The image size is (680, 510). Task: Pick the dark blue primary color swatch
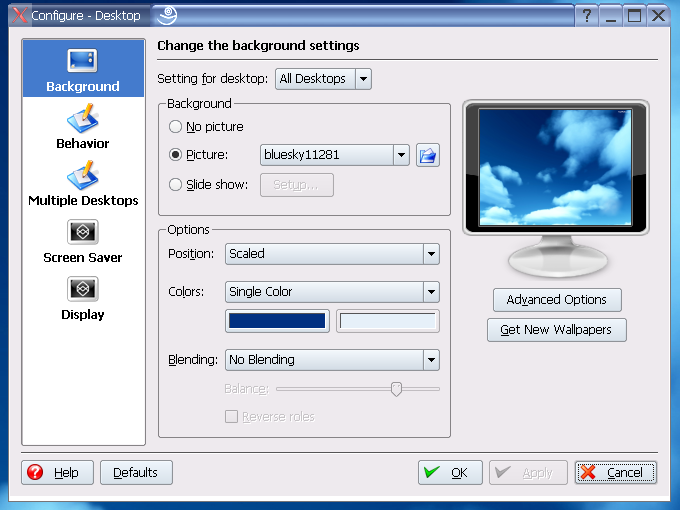click(277, 321)
